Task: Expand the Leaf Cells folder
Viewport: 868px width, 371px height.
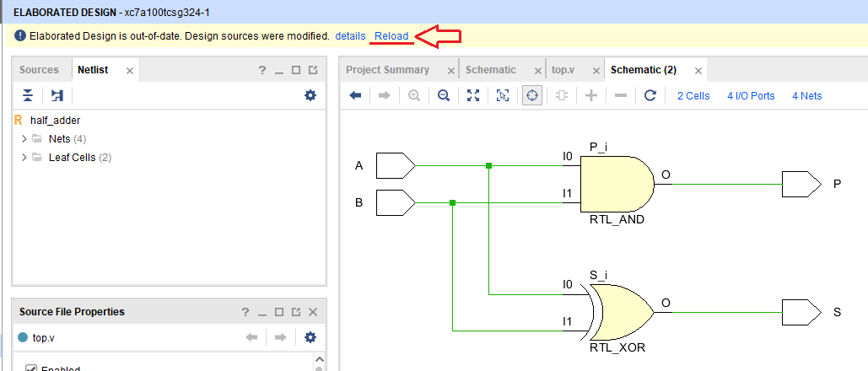Action: 24,157
